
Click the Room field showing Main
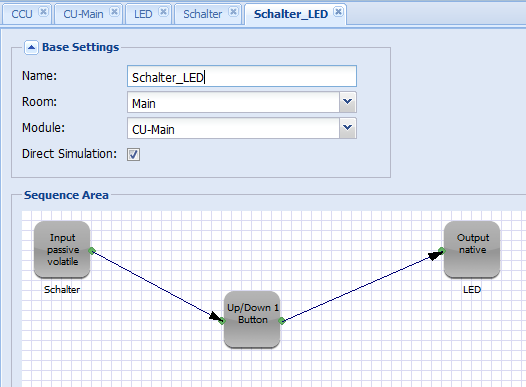tap(233, 102)
